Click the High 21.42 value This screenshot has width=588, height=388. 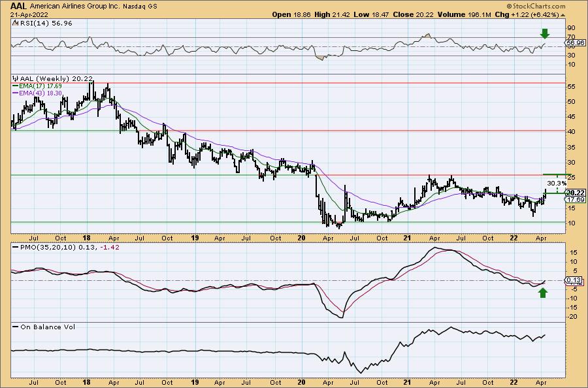(x=332, y=14)
